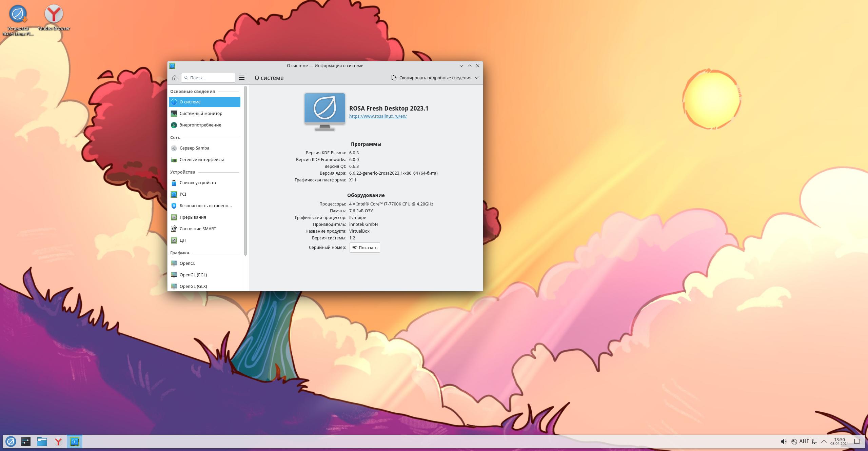Select OpenGL (EGL) sidebar entry
This screenshot has height=451, width=868.
(x=193, y=275)
